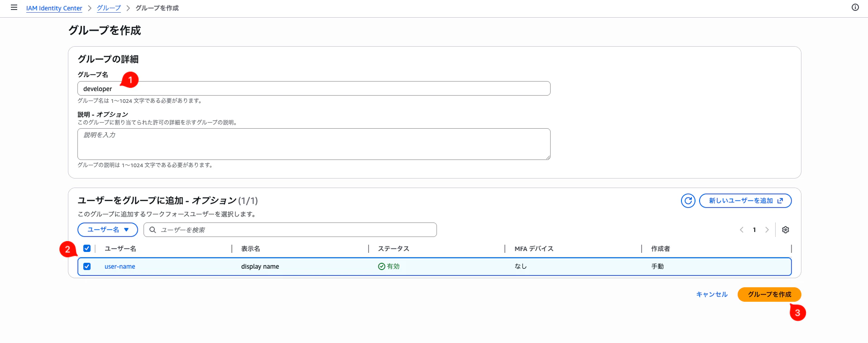Click the 有効 status cell
The width and height of the screenshot is (868, 343).
coord(389,266)
